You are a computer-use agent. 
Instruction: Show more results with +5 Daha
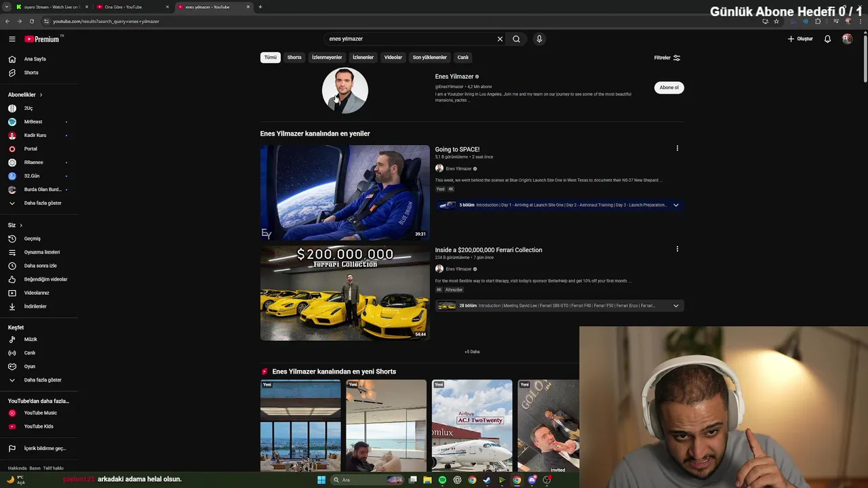pyautogui.click(x=472, y=352)
